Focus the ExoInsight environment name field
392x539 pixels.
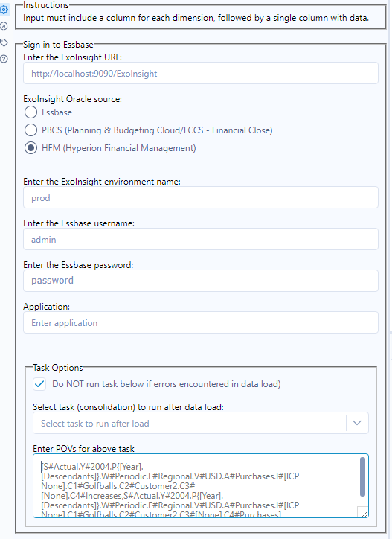click(x=201, y=197)
